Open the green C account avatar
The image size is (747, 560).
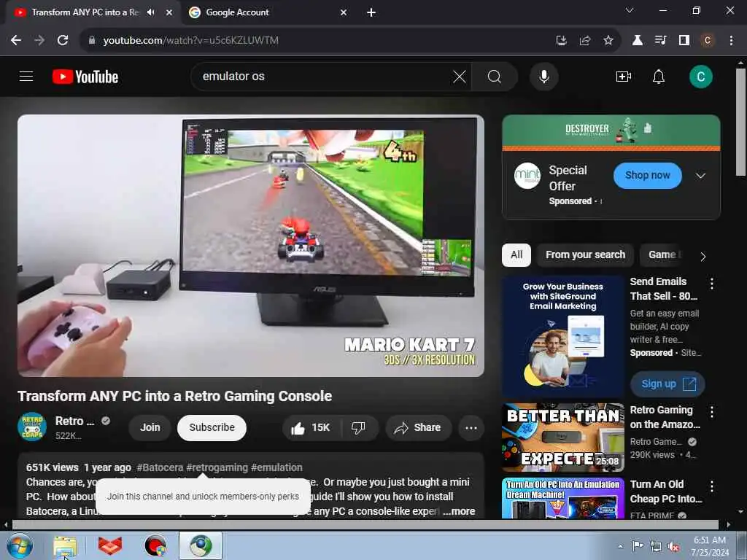tap(700, 77)
